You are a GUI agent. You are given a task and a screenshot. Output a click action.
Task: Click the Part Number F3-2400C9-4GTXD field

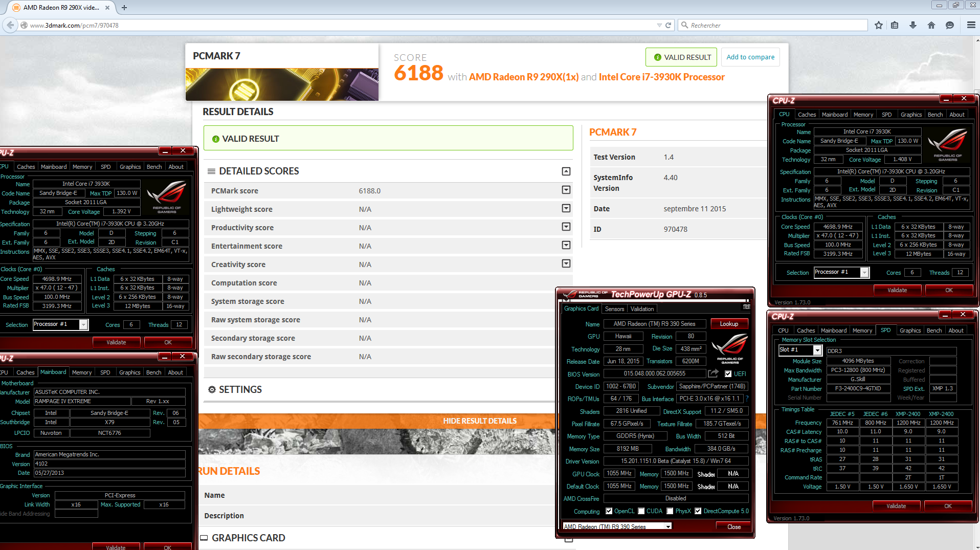point(858,389)
